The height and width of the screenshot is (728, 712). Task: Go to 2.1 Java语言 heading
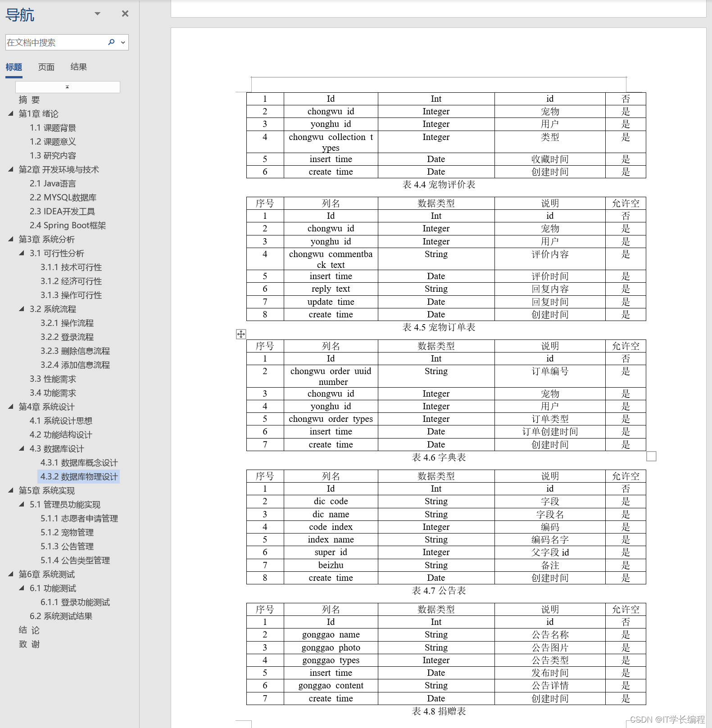53,184
